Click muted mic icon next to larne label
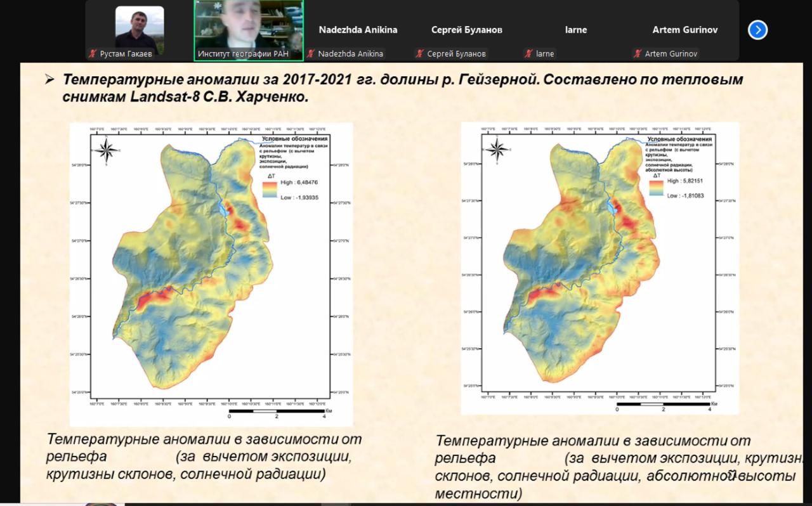This screenshot has height=506, width=812. point(528,54)
